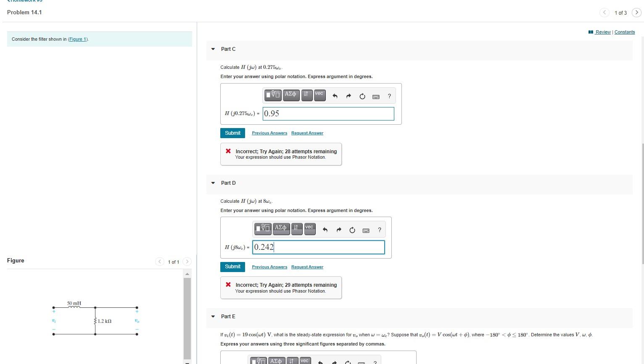Open help for Part C answer box
Image resolution: width=644 pixels, height=364 pixels.
pyautogui.click(x=389, y=96)
